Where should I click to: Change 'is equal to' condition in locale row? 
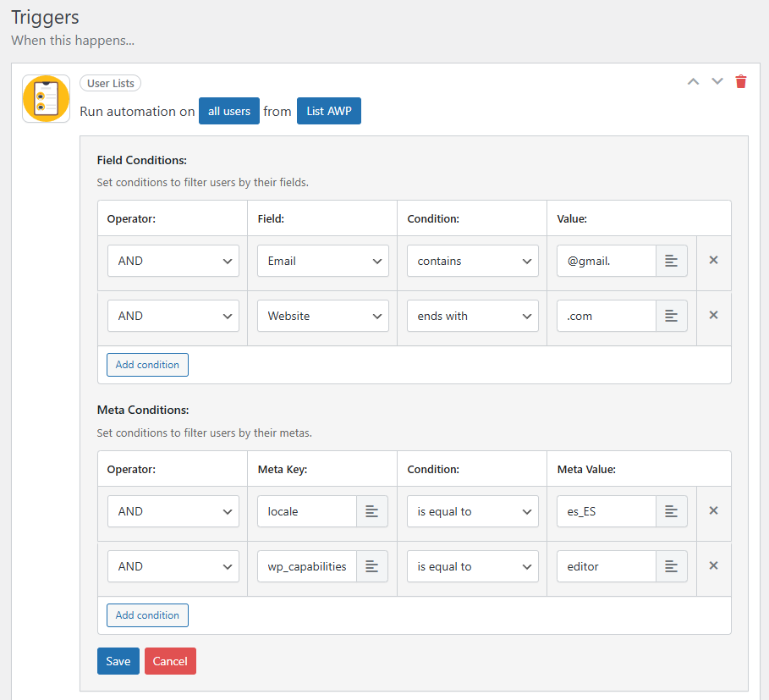click(x=473, y=511)
